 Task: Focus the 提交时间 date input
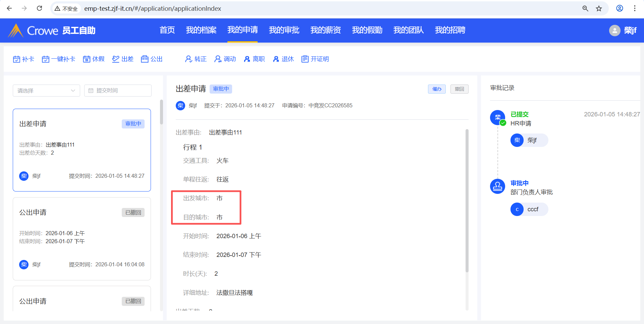click(118, 91)
